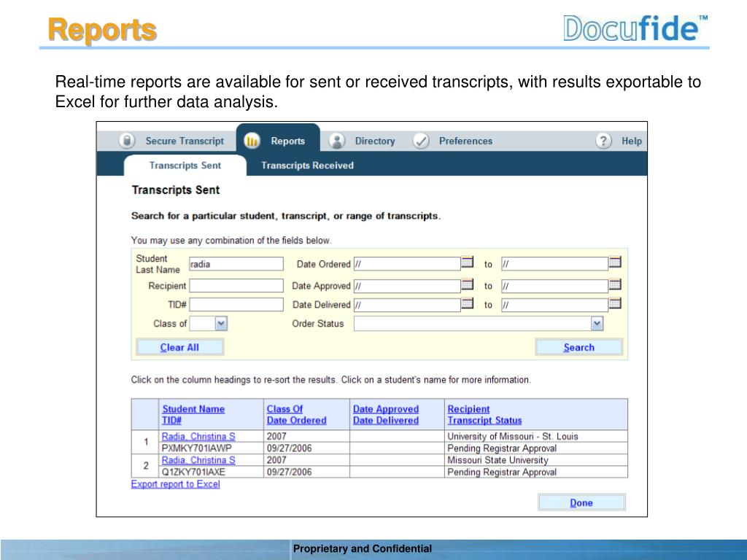Select TID Q1ZKY701IAXE text
Viewport: 747px width, 560px height.
pyautogui.click(x=193, y=472)
